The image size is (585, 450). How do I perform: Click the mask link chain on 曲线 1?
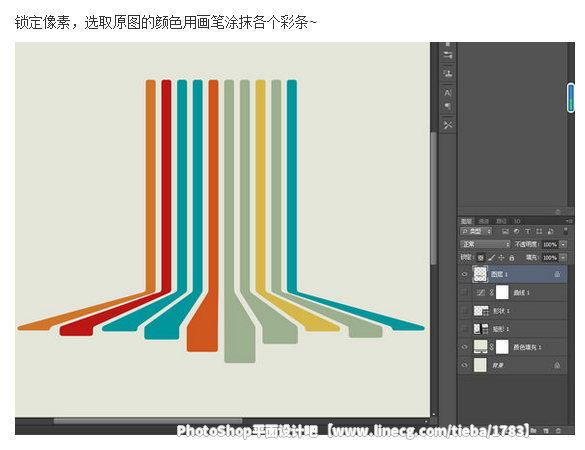[x=491, y=293]
